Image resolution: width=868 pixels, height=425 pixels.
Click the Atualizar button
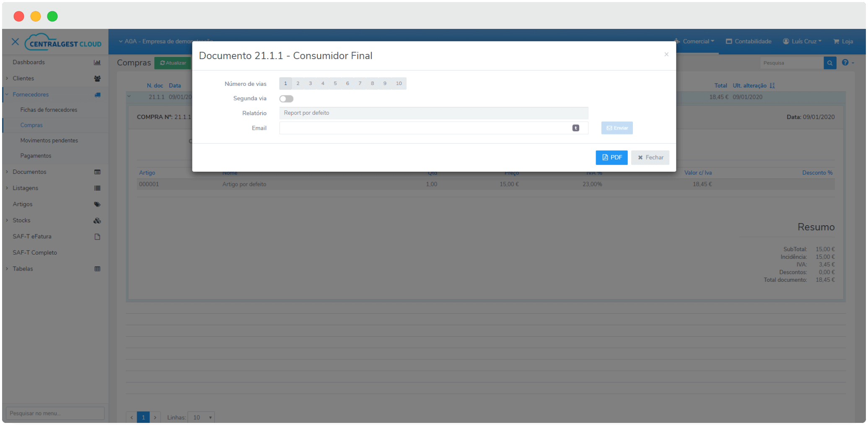(173, 63)
